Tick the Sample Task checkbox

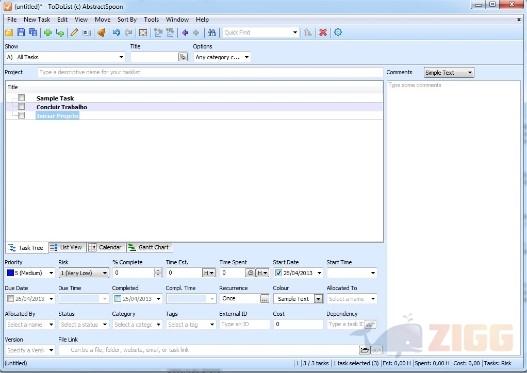click(22, 97)
